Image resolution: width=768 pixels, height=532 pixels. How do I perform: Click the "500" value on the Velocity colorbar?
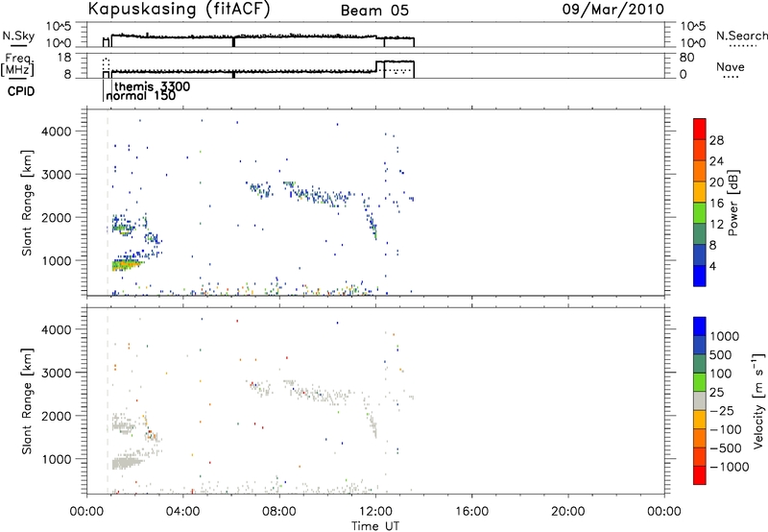click(721, 354)
